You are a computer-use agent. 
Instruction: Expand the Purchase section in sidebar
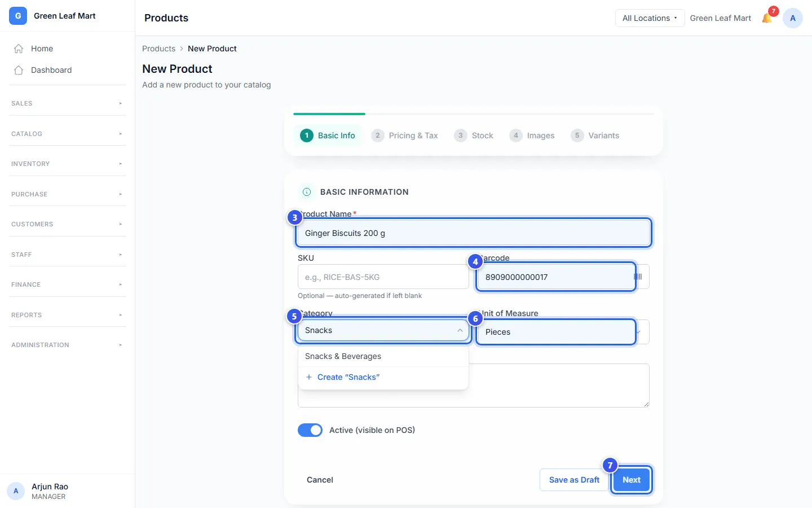point(68,194)
